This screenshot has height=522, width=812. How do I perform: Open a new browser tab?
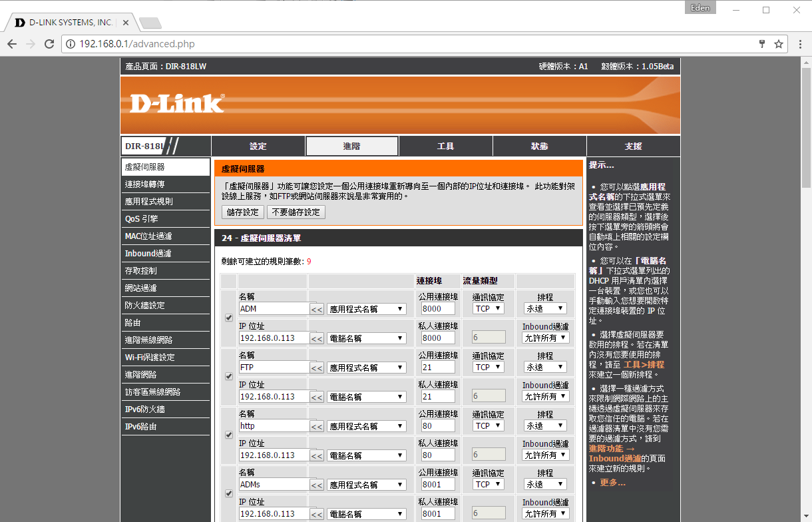(x=151, y=23)
